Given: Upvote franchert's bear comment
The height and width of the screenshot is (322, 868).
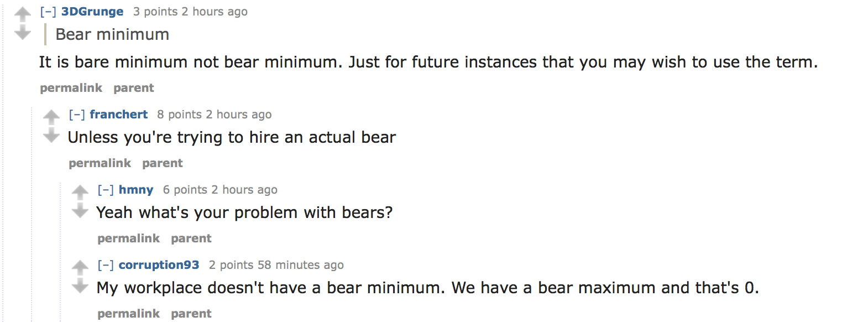Looking at the screenshot, I should point(51,117).
